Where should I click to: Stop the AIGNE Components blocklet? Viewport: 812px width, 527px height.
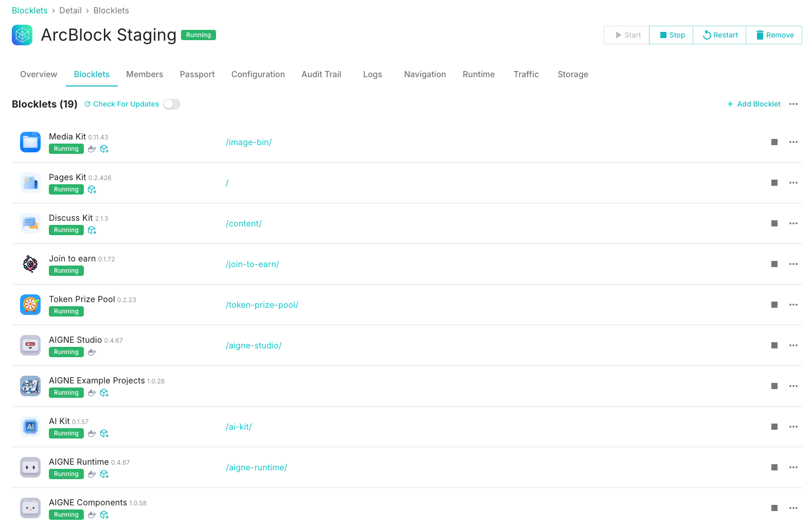774,508
